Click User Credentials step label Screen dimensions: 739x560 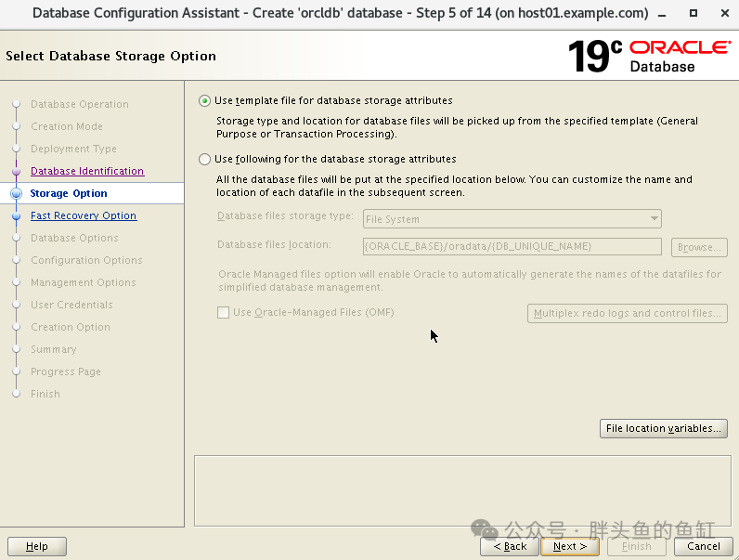(x=71, y=305)
